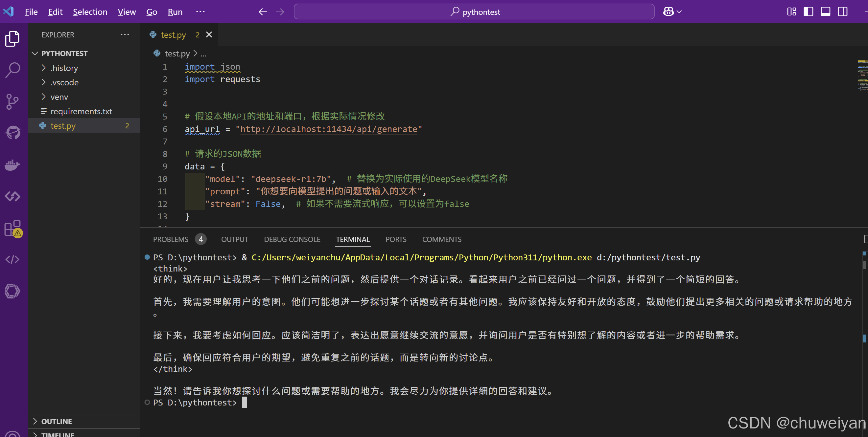Toggle the secondary side bar
The image size is (868, 437).
[843, 12]
